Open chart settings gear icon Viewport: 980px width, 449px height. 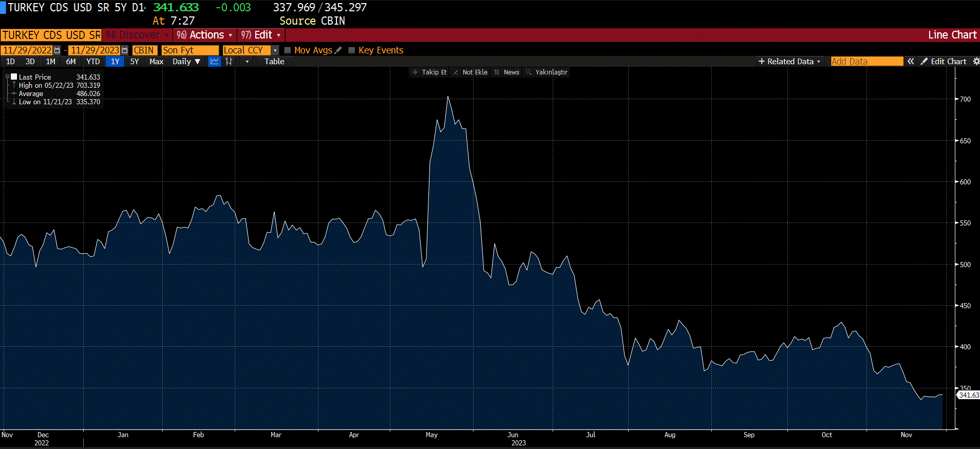coord(976,62)
